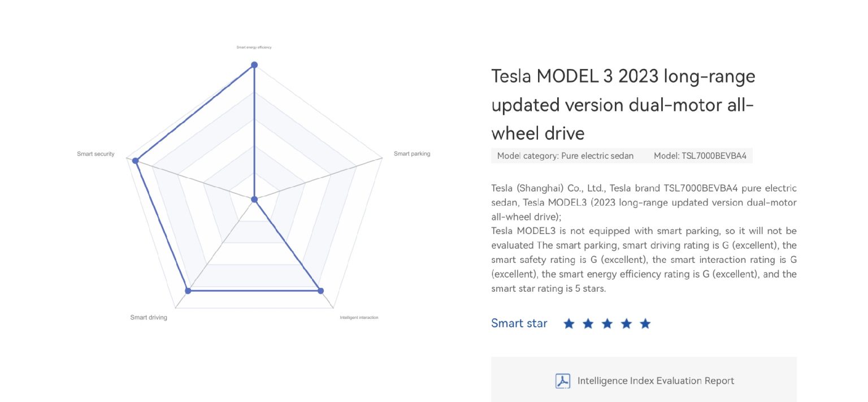Select the Intelligent interaction data point

tap(320, 291)
